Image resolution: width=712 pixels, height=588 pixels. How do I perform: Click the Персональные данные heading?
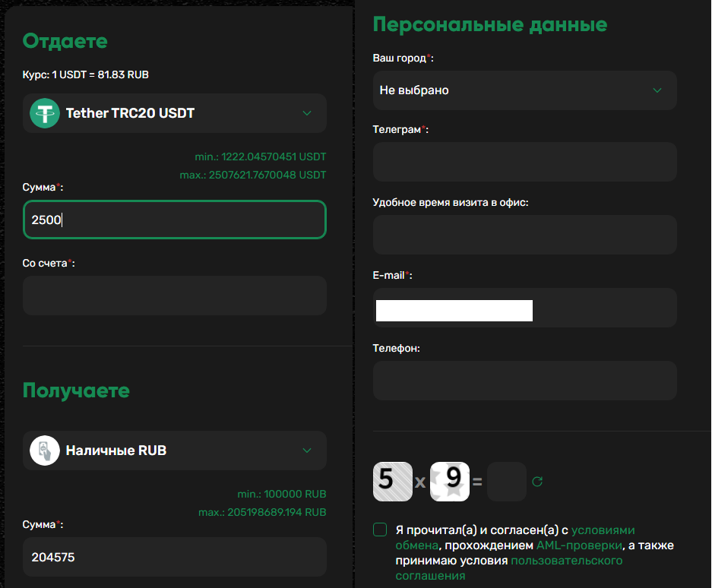(490, 24)
